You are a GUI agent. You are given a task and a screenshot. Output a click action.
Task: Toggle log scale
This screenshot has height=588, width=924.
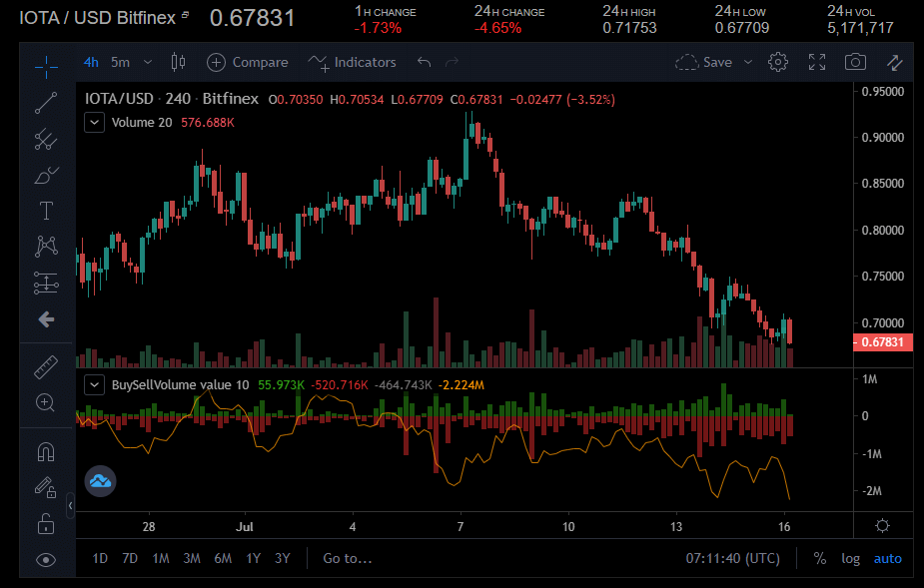pos(850,558)
